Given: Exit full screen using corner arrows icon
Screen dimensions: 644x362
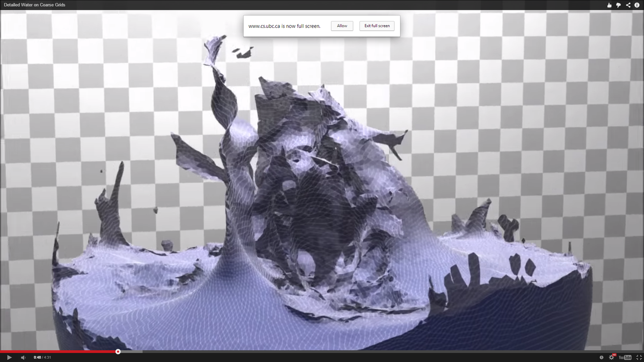Looking at the screenshot, I should [x=639, y=358].
